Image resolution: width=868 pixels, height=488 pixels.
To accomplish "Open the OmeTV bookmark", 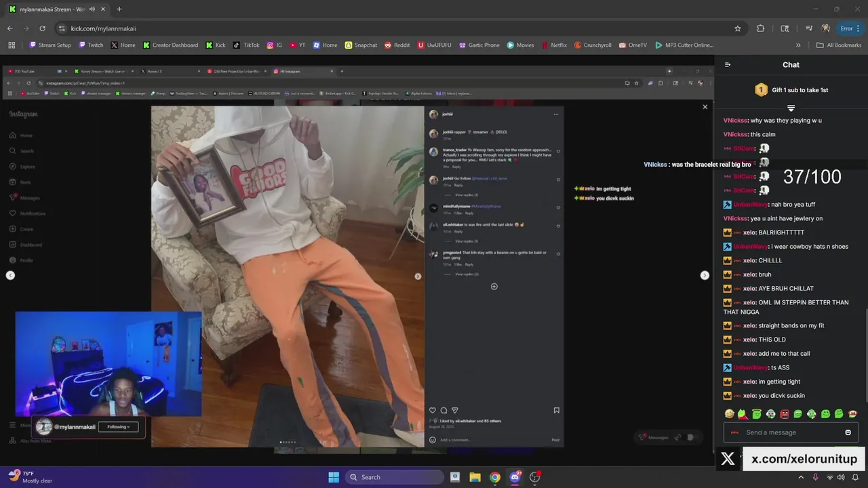I will (x=632, y=45).
